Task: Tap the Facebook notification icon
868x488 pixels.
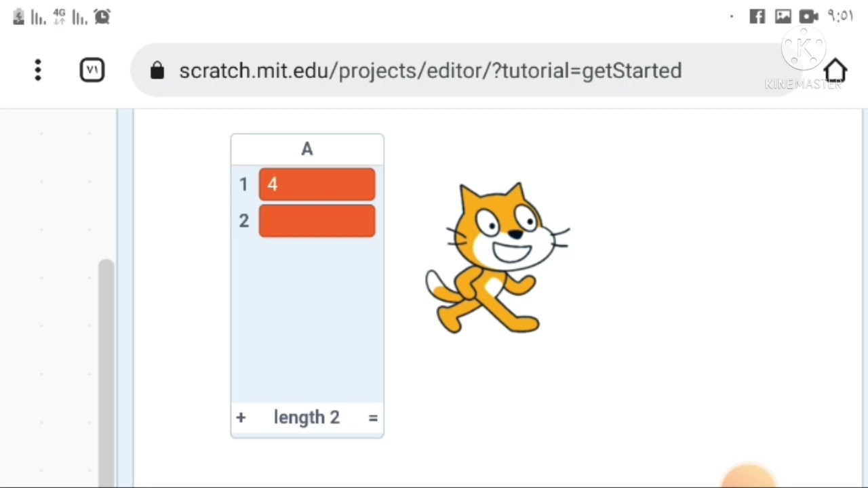Action: 757,16
